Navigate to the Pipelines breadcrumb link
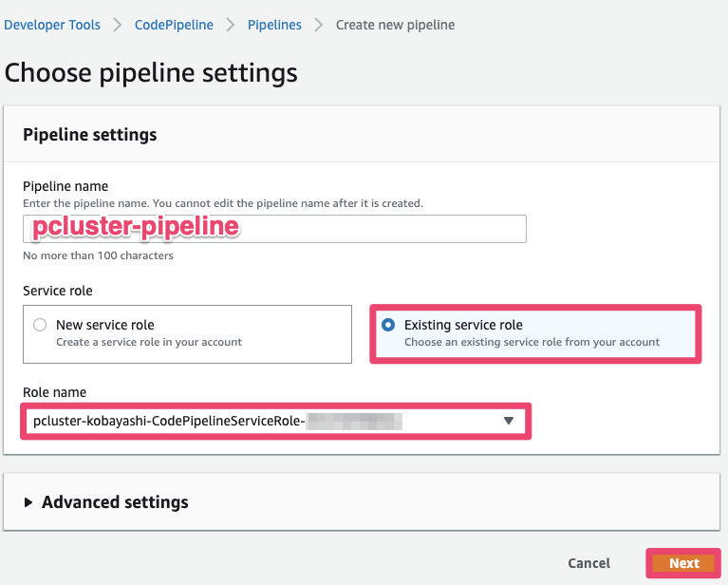Screen dimensions: 728x585 274,25
